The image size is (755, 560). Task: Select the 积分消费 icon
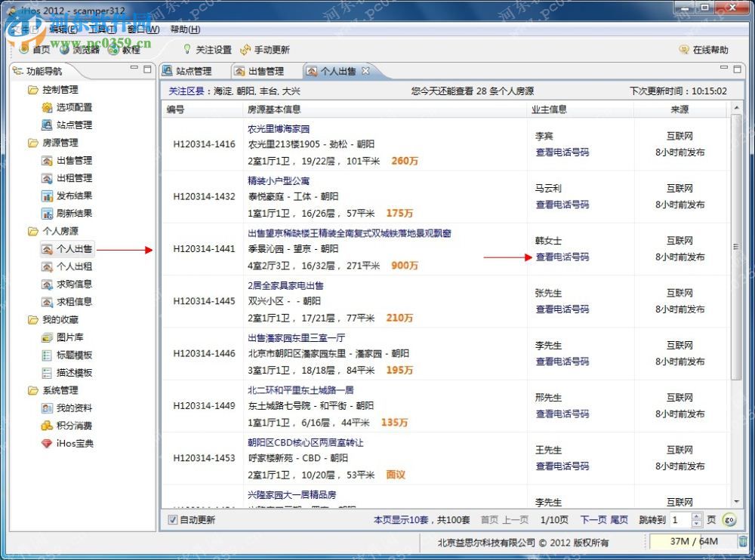pyautogui.click(x=47, y=424)
